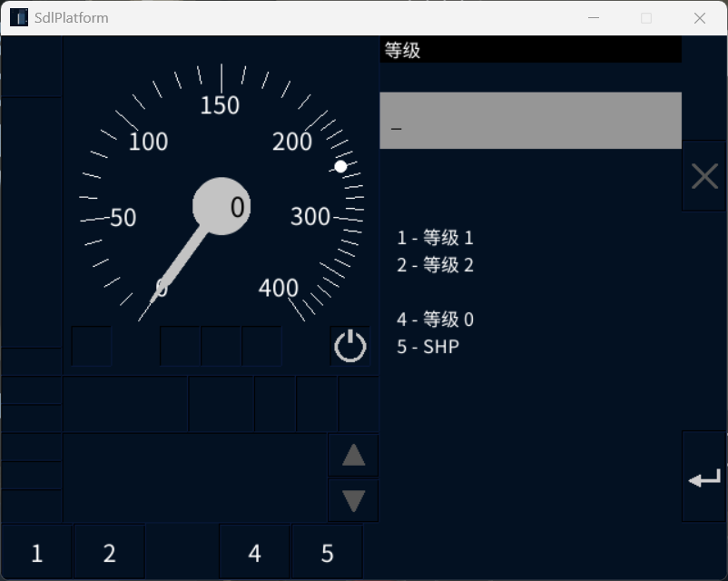Tap soft key 4 at the bottom
Screen dimensions: 728x581
pyautogui.click(x=254, y=553)
